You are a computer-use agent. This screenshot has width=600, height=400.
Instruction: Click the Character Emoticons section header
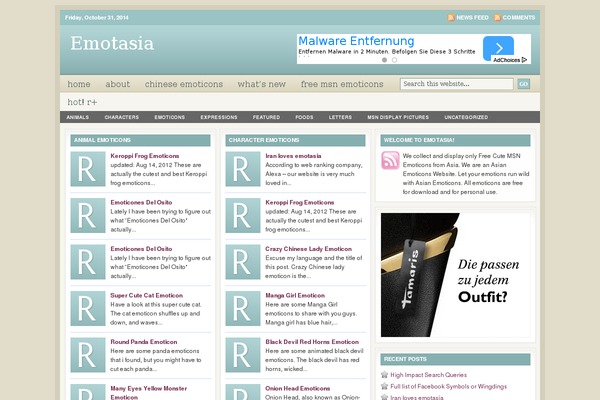(x=295, y=140)
